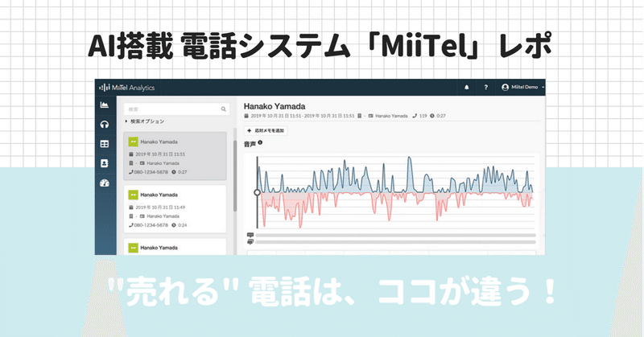This screenshot has height=337, width=644.
Task: Open the dashboard gauge sidebar section
Action: 105,183
